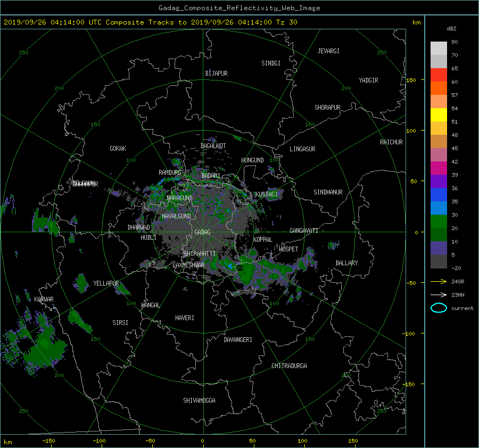Select the bright green 20–30 dBZ swatch
This screenshot has height=448, width=479.
point(439,221)
